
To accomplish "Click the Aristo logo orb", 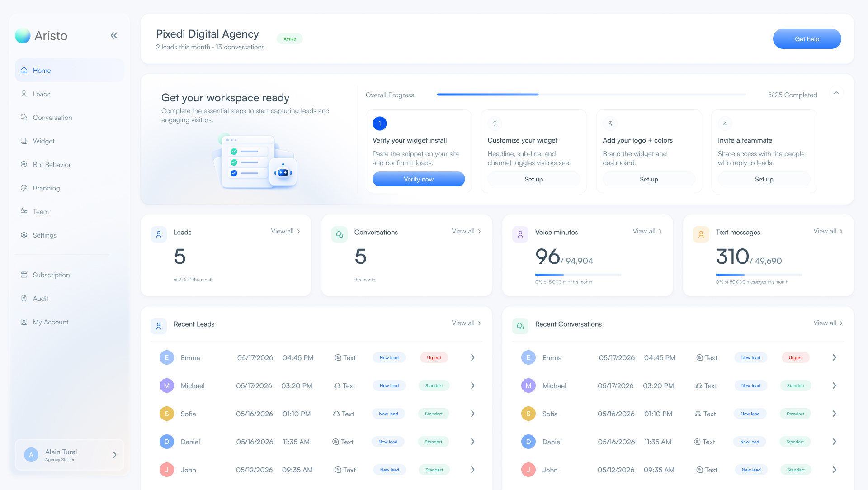I will pos(23,36).
